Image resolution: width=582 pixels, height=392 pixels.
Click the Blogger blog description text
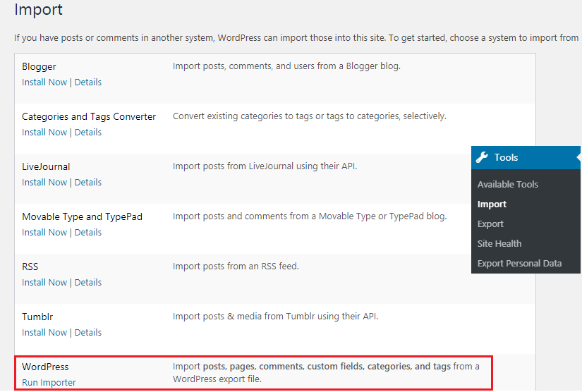tap(286, 66)
